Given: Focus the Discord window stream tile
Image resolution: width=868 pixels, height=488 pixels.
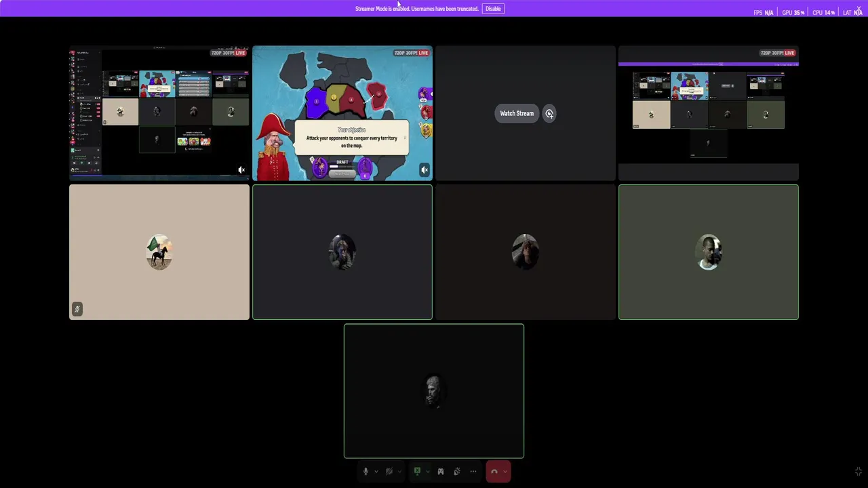Looking at the screenshot, I should [159, 113].
